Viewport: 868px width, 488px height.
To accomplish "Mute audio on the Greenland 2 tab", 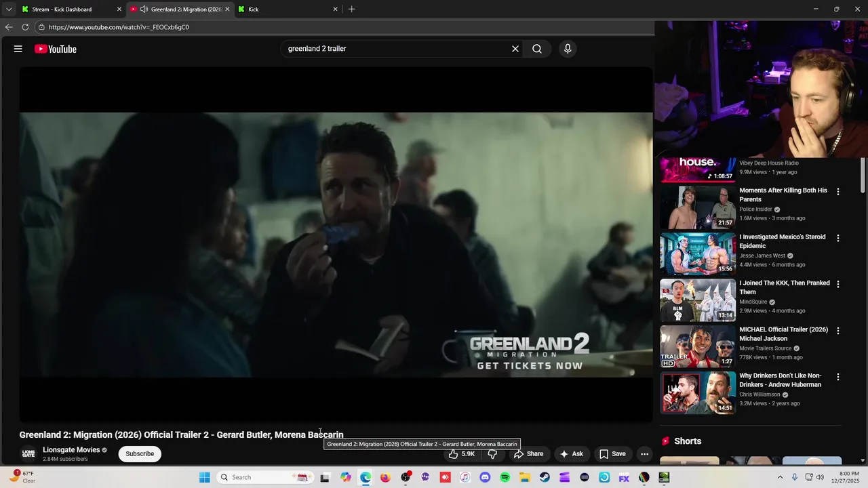I will pos(144,9).
